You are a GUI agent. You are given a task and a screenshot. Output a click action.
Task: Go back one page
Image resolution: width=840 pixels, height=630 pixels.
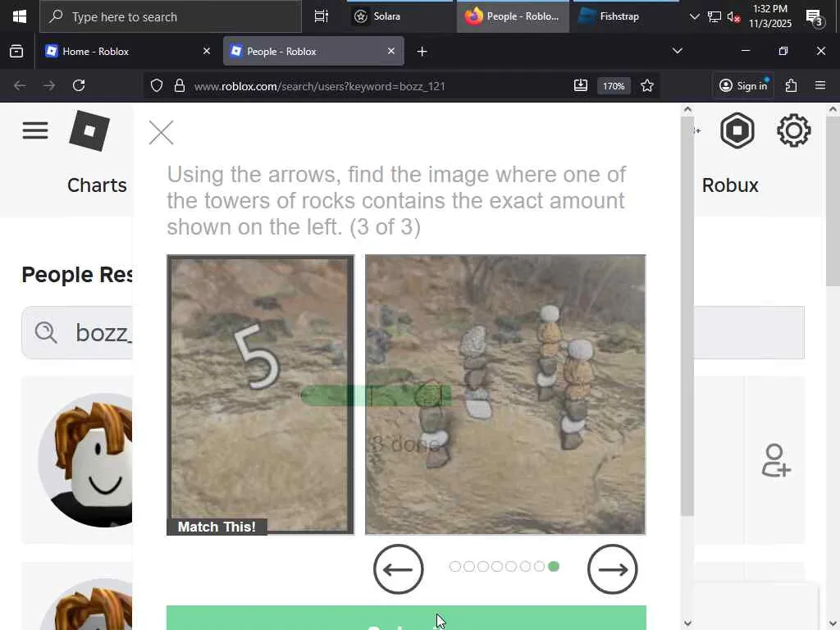(20, 85)
